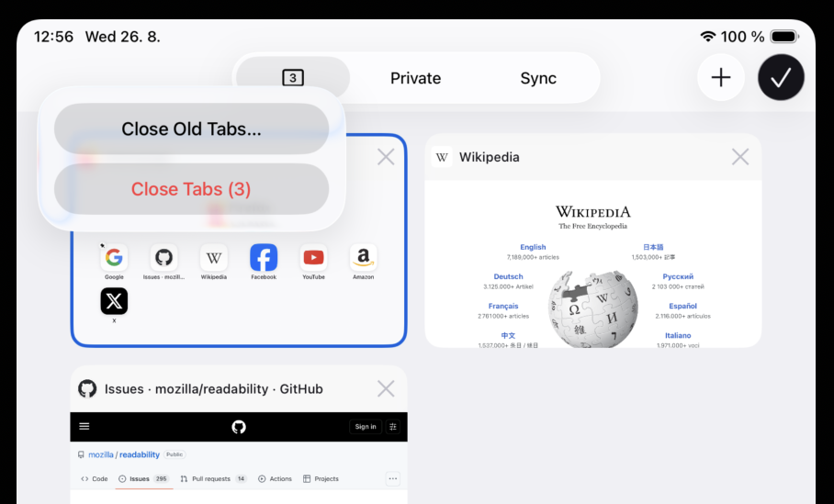The width and height of the screenshot is (834, 504).
Task: Choose Close Old Tabs… from the popup menu
Action: coord(191,129)
